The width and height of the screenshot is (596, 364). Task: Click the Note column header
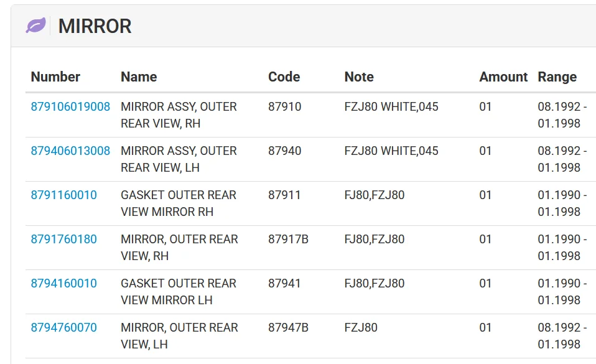359,77
